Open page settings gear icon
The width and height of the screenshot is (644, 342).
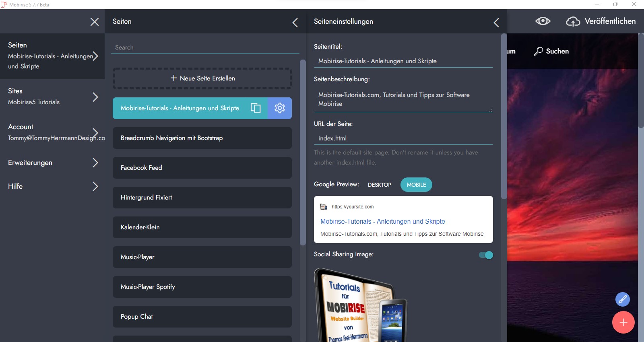tap(280, 108)
